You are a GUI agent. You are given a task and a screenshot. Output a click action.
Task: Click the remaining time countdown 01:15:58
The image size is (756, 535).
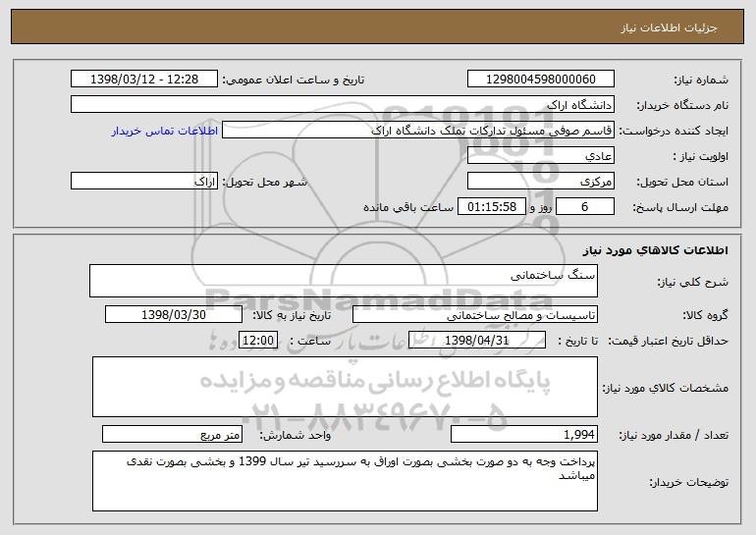pyautogui.click(x=491, y=206)
